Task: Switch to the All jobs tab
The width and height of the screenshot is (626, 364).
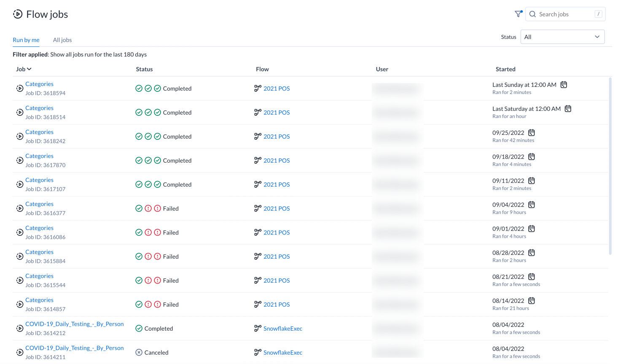Action: (62, 40)
